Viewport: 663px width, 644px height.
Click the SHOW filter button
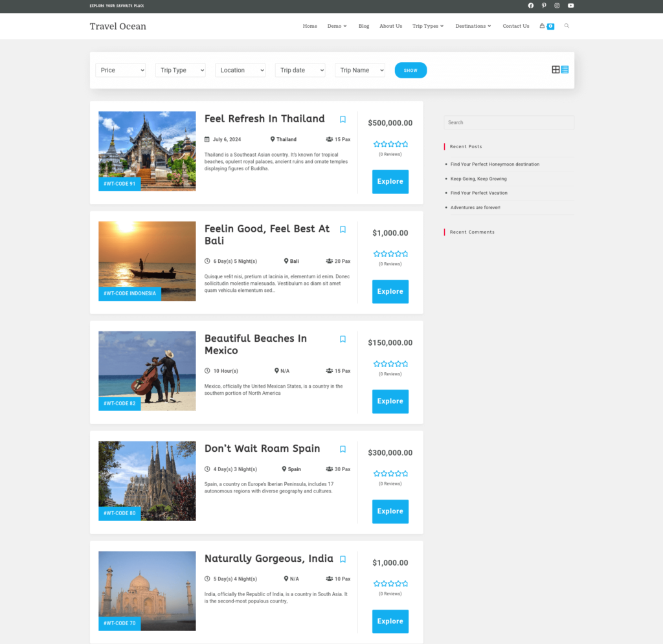(410, 70)
